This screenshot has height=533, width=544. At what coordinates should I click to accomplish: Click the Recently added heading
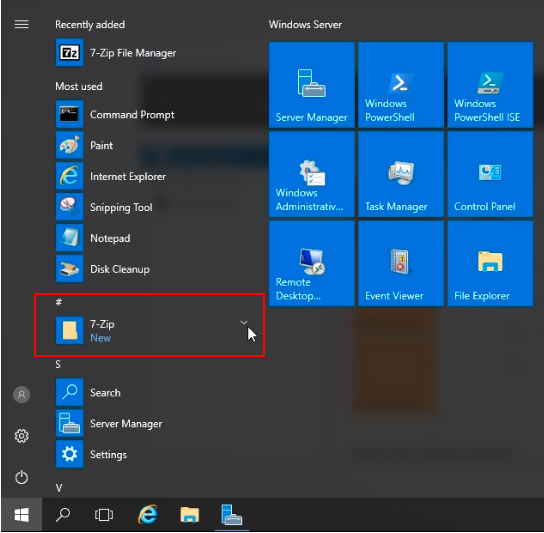click(90, 25)
